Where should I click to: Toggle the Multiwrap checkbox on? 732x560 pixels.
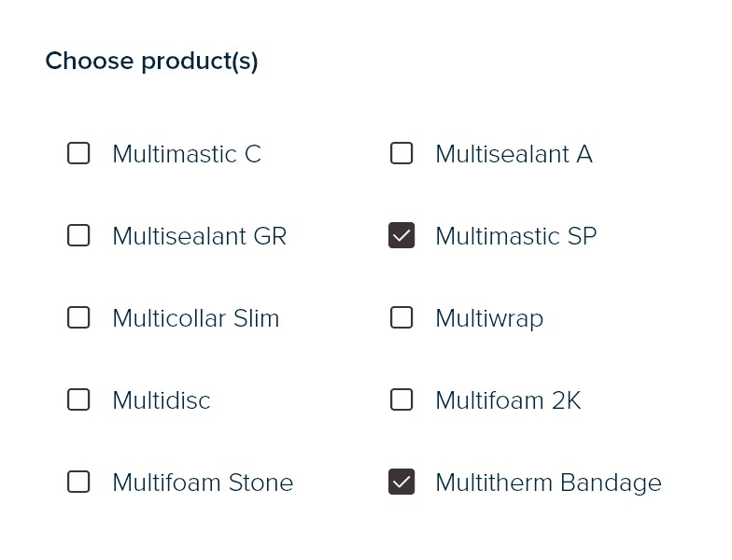point(401,317)
